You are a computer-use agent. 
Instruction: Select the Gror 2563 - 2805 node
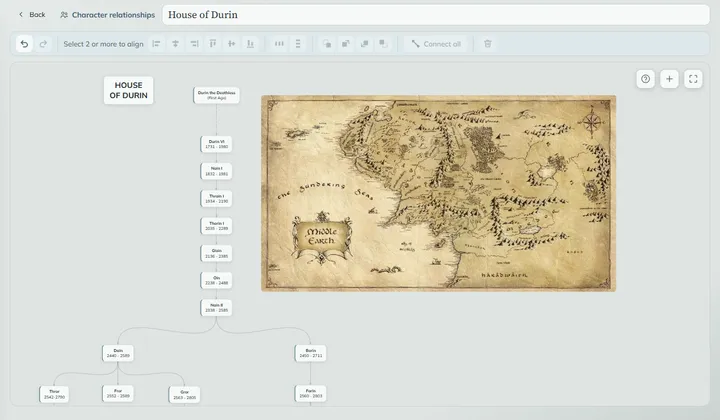(185, 395)
